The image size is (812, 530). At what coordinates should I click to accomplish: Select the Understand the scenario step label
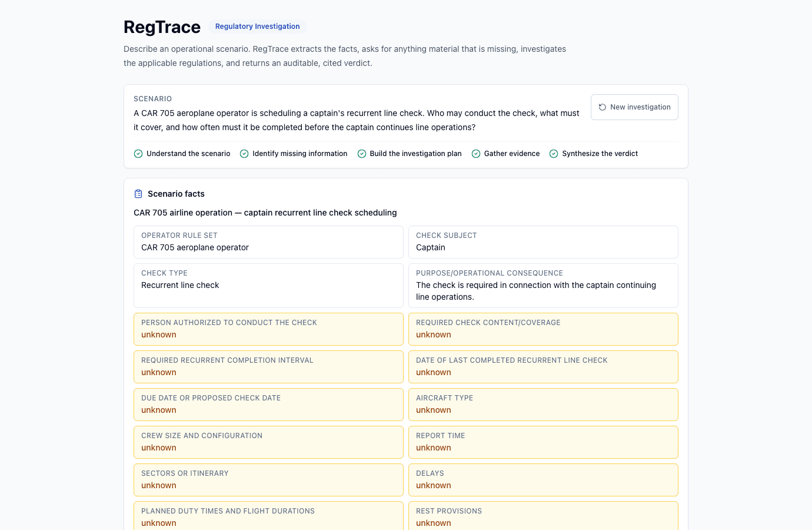[x=188, y=154]
